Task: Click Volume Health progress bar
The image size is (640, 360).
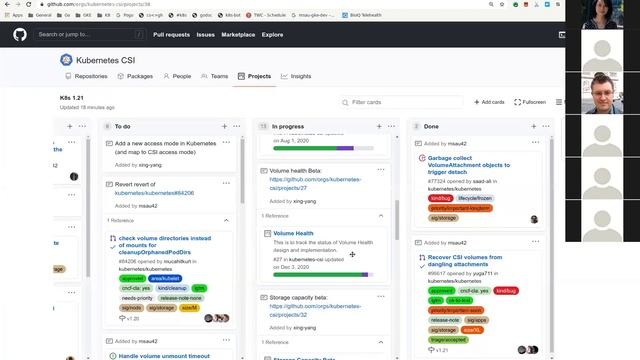Action: (x=323, y=275)
